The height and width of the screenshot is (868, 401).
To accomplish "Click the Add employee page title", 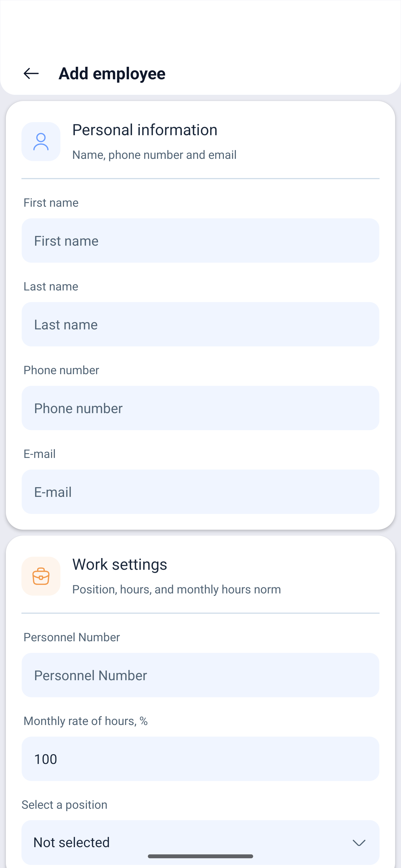I will click(x=112, y=73).
